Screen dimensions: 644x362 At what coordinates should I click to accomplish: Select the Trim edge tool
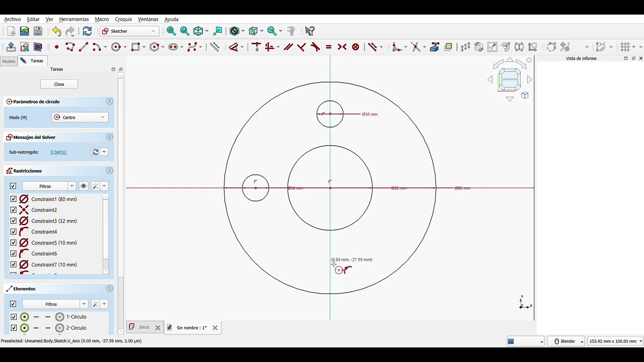416,47
